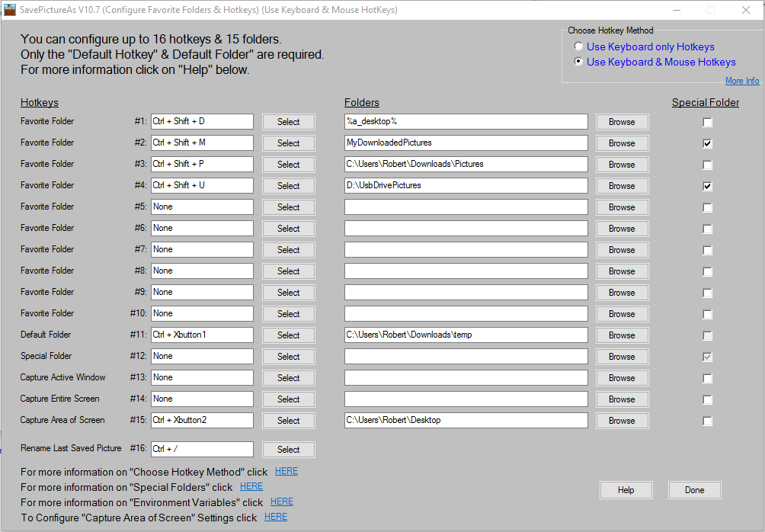Select "Use Keyboard only Hotkeys" option

tap(578, 46)
